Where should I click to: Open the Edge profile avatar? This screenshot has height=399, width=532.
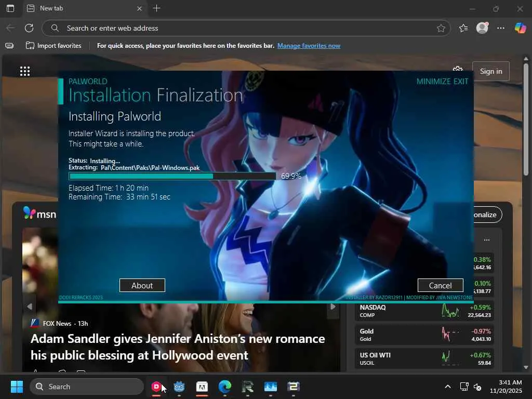tap(482, 28)
